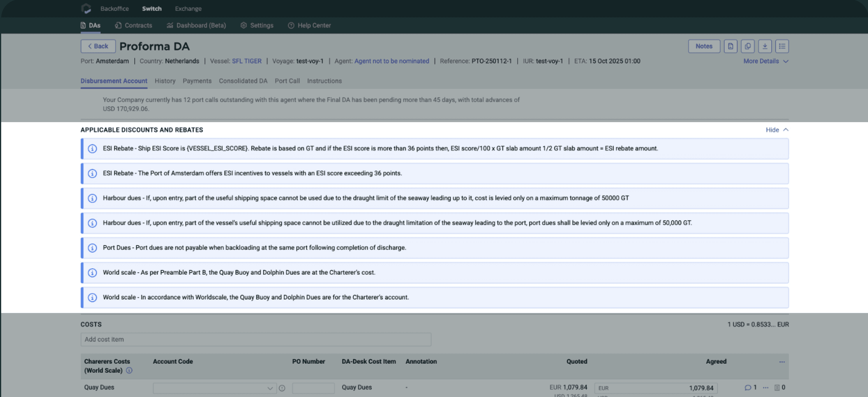
Task: Click the PDF document icon beside Notes
Action: tap(730, 46)
